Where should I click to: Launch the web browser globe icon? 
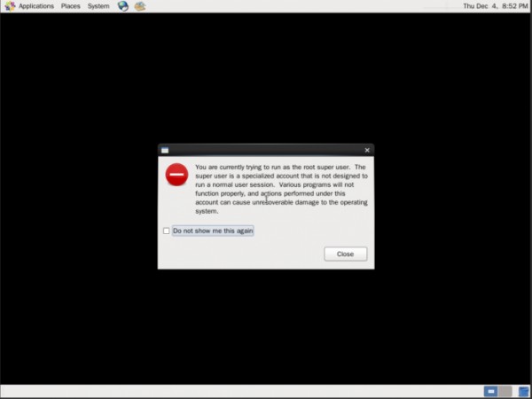click(x=123, y=6)
